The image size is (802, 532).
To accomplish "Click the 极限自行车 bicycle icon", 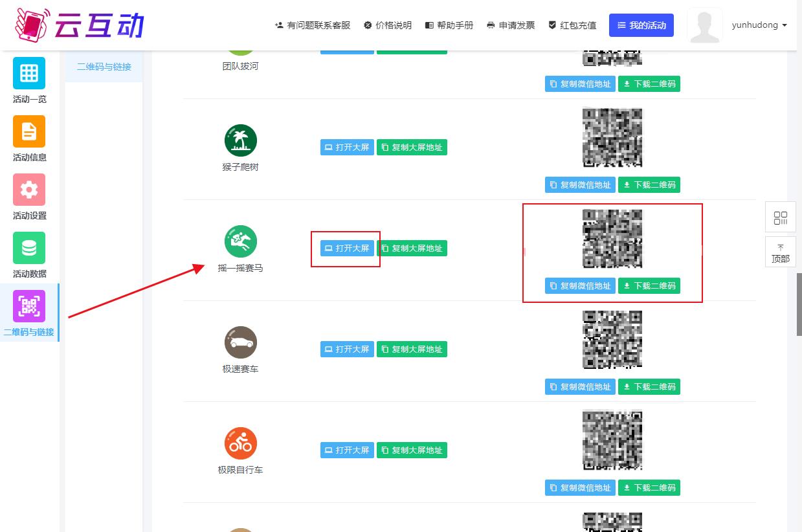I will [241, 443].
